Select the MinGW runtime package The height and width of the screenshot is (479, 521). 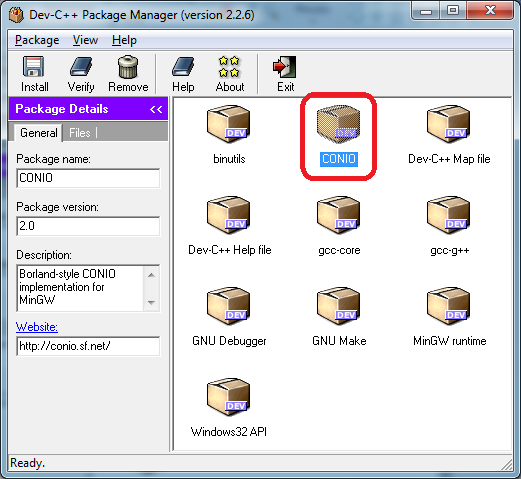(x=449, y=316)
